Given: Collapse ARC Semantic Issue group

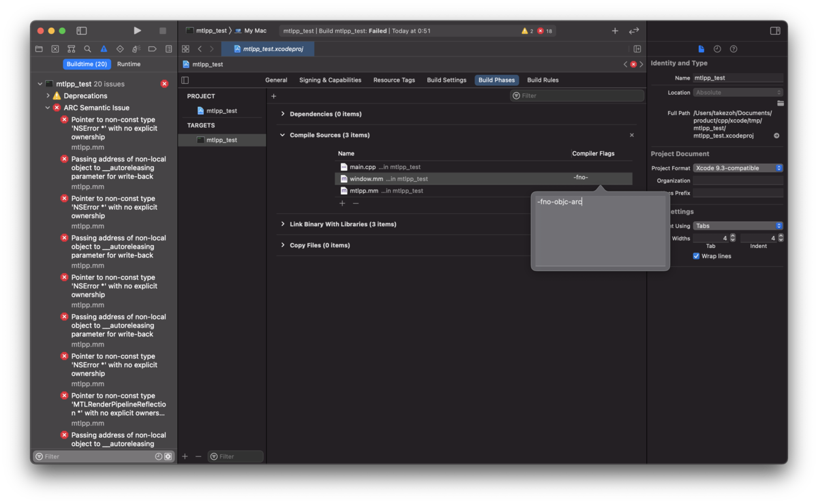Looking at the screenshot, I should point(48,108).
